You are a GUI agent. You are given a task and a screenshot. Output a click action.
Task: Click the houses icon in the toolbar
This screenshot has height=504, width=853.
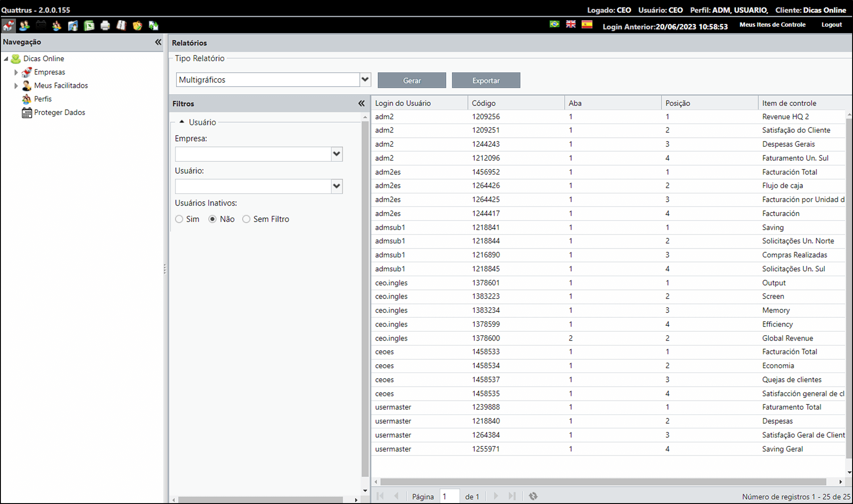[x=8, y=25]
